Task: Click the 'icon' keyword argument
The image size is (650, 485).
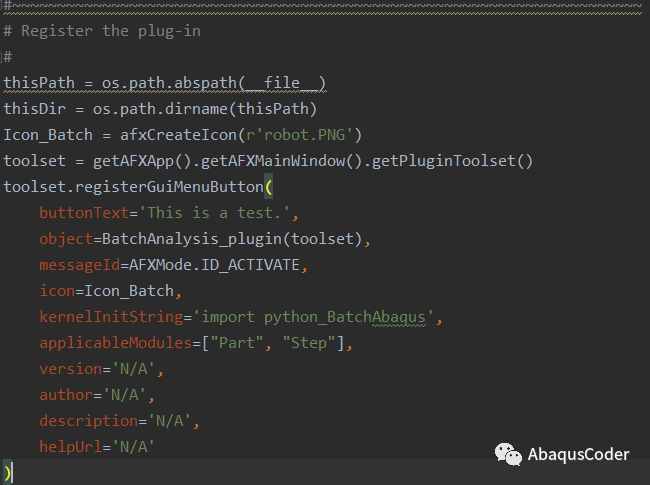Action: click(x=57, y=291)
